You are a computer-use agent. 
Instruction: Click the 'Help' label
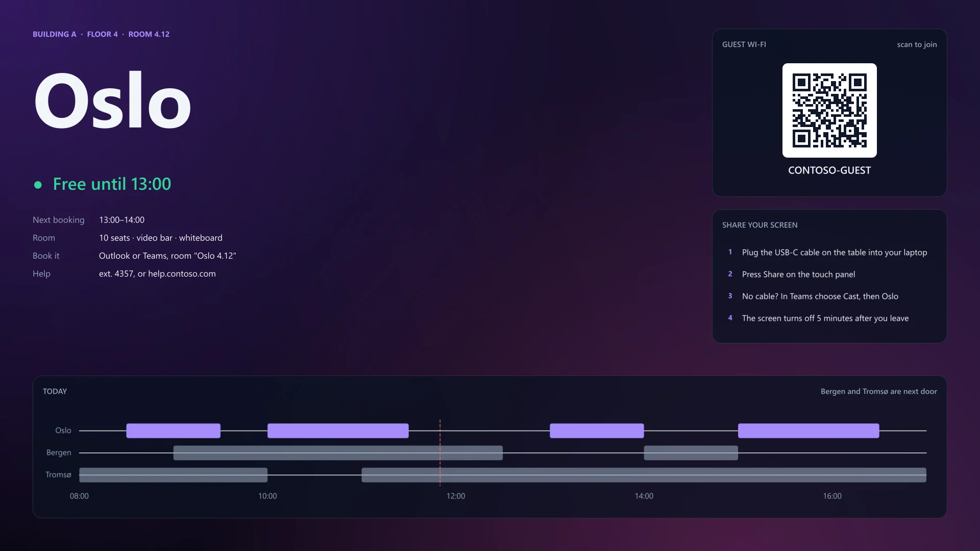pos(41,273)
